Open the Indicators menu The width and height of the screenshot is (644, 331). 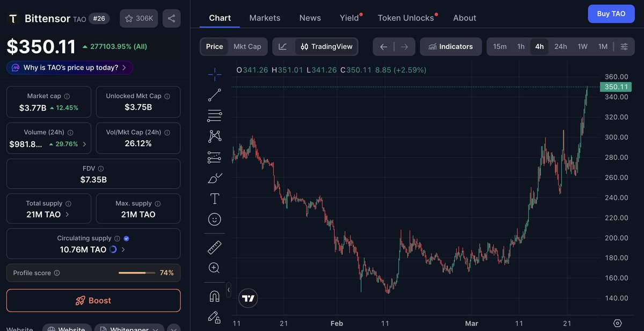(451, 47)
